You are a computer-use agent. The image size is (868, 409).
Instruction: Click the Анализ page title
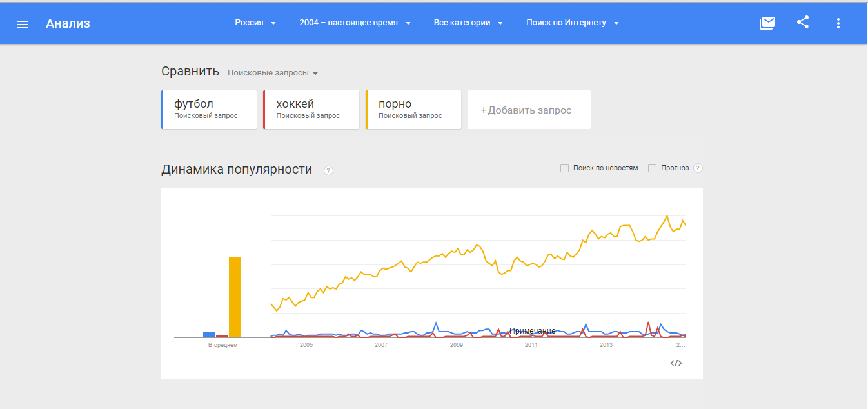point(68,24)
